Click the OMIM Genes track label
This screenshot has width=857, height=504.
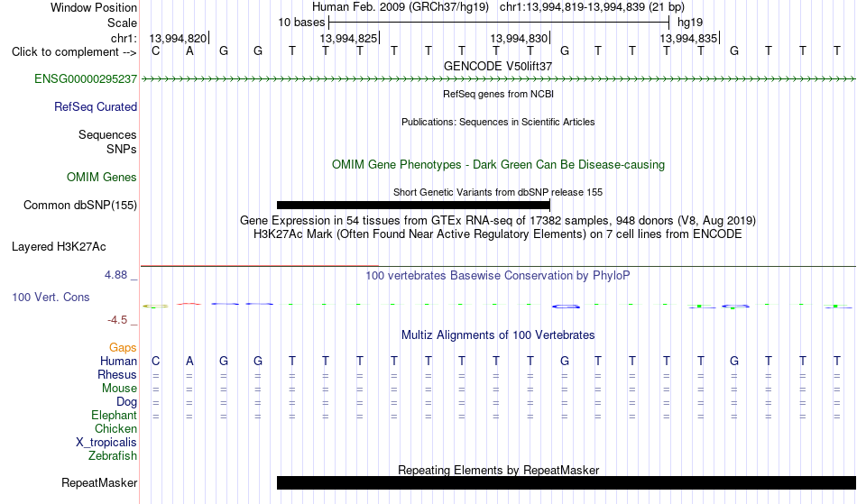(x=102, y=178)
